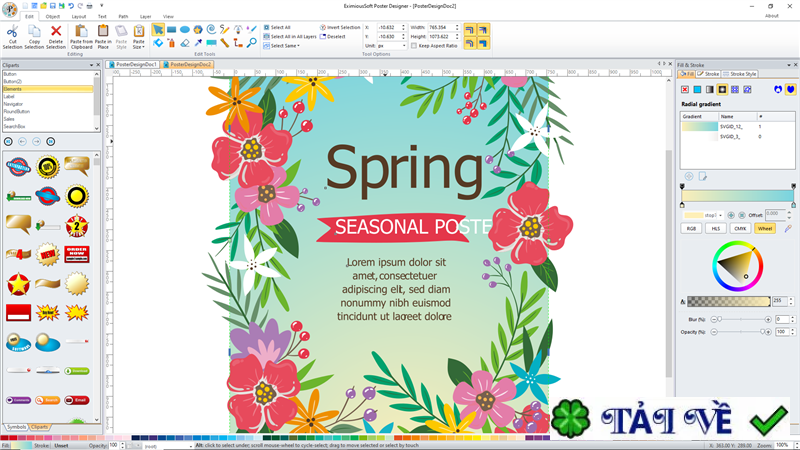Open the quick access toolbar customize arrow
This screenshot has width=800, height=450.
(x=102, y=6)
